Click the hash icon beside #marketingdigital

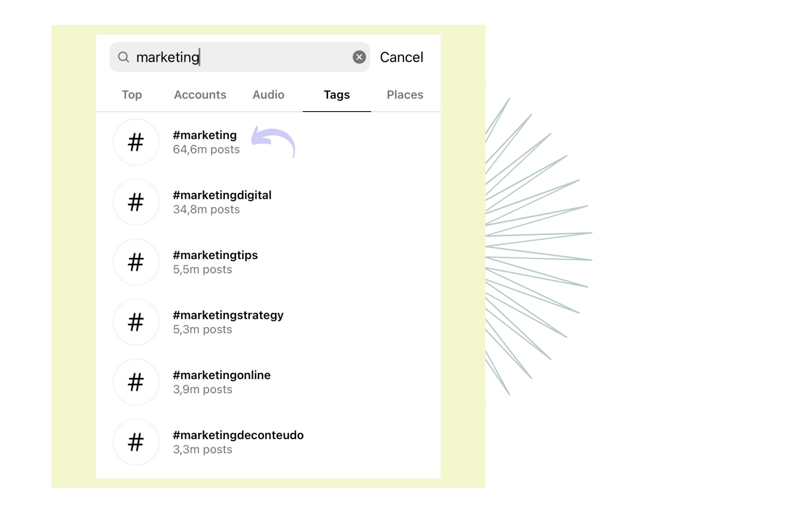coord(136,202)
